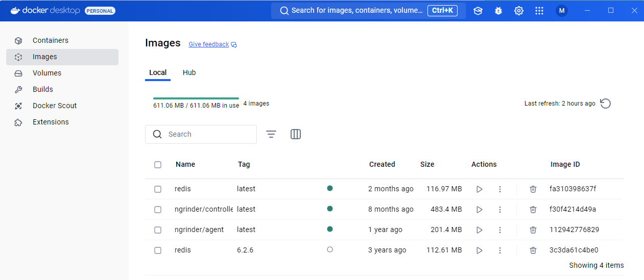Refresh the images list
This screenshot has width=644, height=280.
[x=606, y=104]
